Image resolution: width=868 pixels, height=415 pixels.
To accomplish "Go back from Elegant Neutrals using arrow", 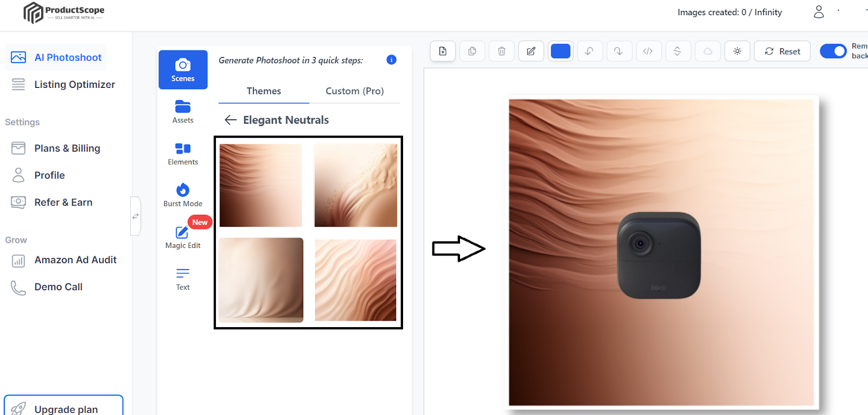I will 231,120.
